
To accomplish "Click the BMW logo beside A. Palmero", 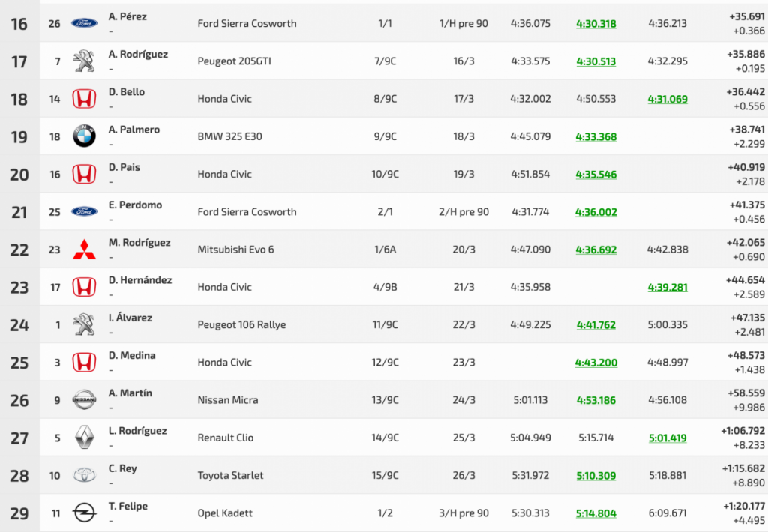I will (x=84, y=136).
